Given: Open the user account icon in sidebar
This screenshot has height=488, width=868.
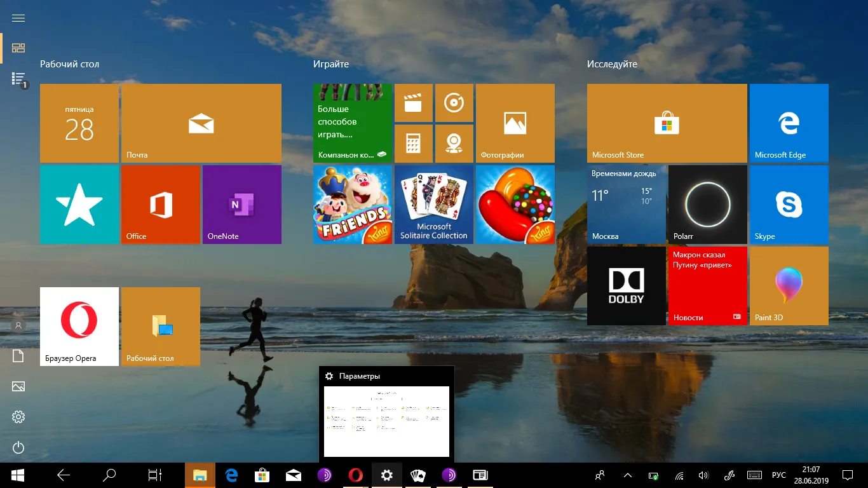Looking at the screenshot, I should click(x=18, y=325).
